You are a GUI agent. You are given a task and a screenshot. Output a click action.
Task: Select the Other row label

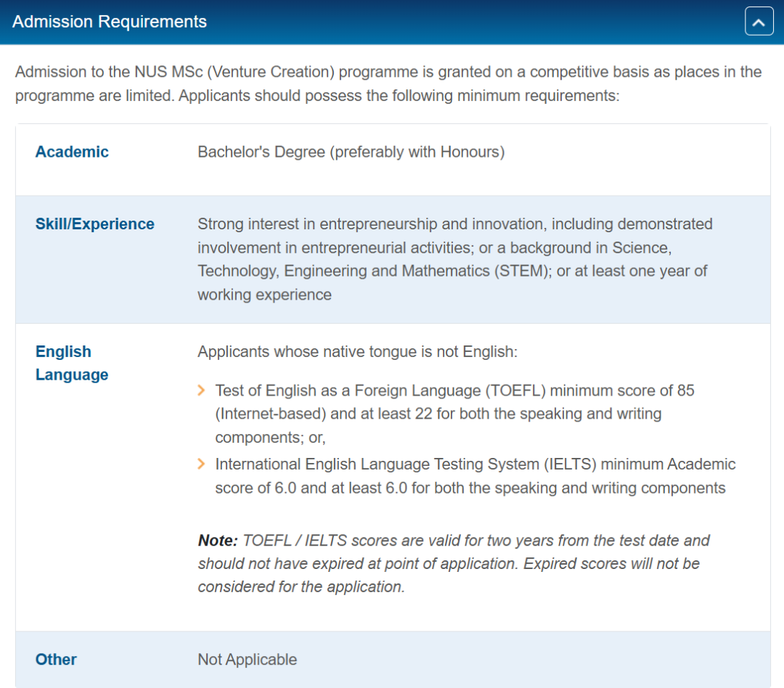56,660
